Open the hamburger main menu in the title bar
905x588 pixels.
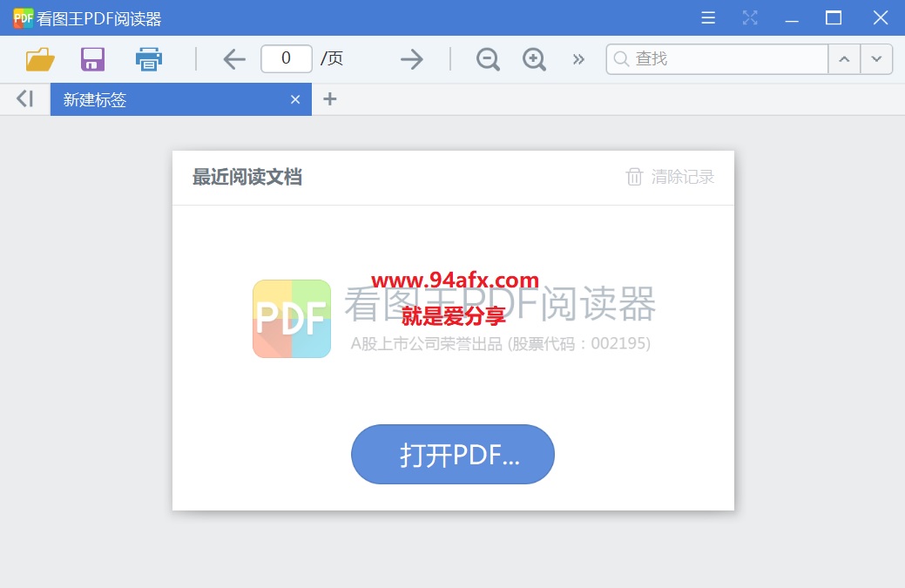[708, 18]
